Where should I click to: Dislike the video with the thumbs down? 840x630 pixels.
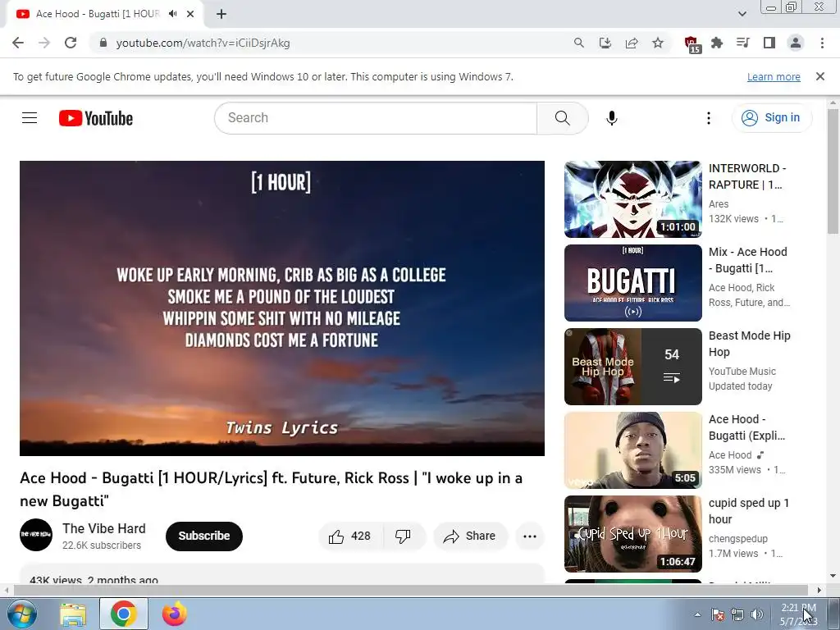point(403,536)
